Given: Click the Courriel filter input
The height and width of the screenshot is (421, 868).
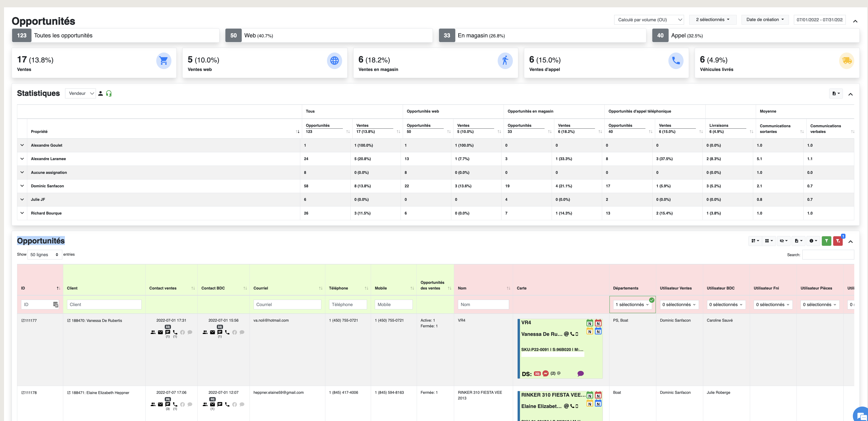Looking at the screenshot, I should pyautogui.click(x=287, y=305).
